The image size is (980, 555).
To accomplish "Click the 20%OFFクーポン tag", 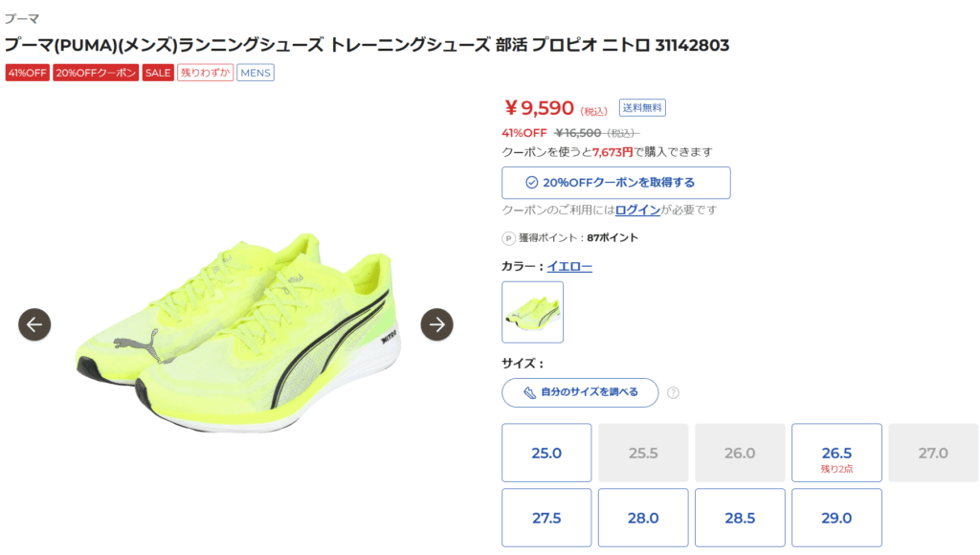I will point(96,73).
